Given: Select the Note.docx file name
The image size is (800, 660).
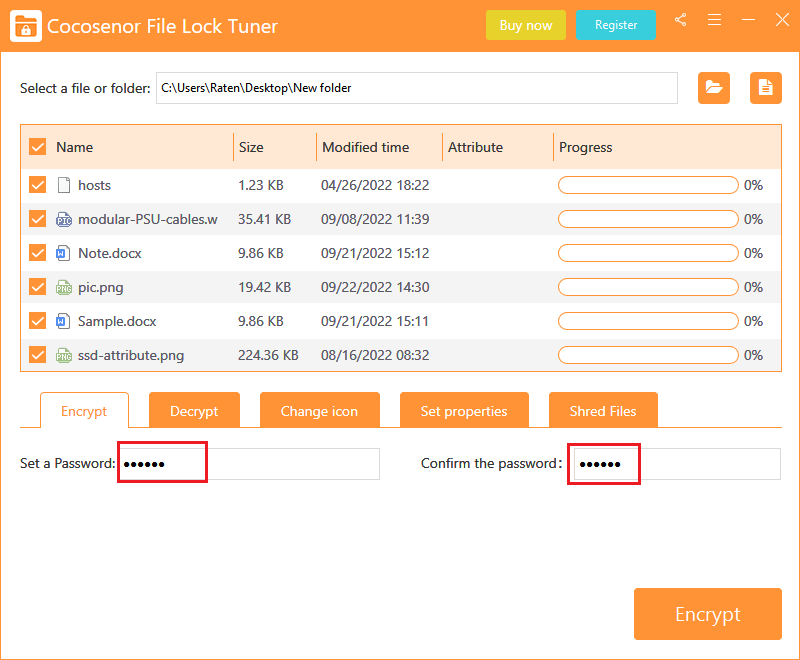Looking at the screenshot, I should coord(110,253).
